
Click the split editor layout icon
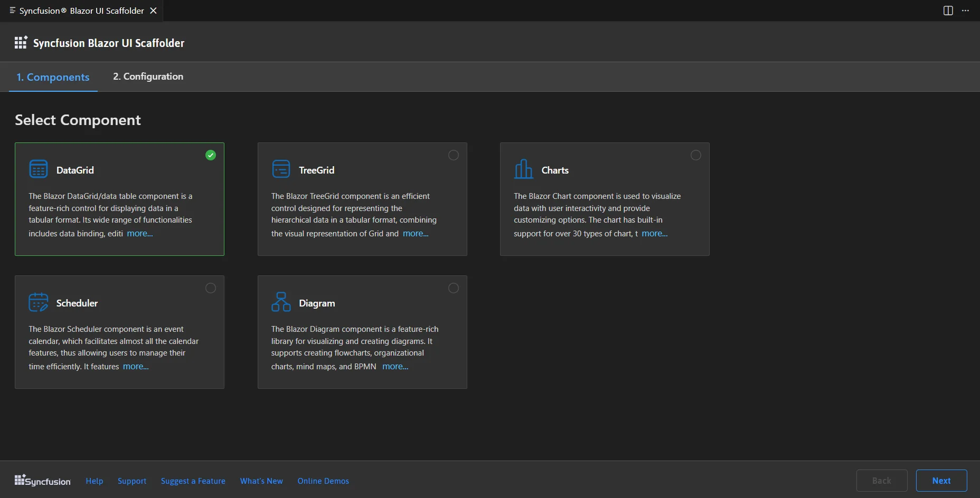(x=948, y=11)
